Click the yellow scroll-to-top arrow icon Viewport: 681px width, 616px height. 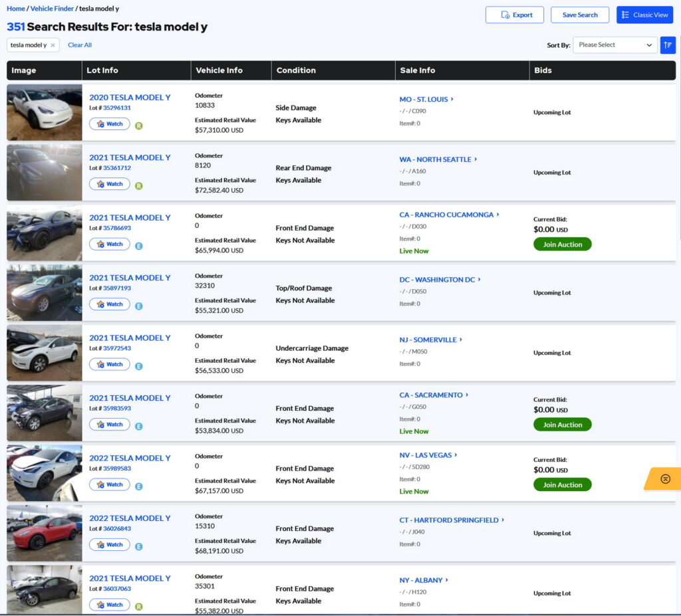click(665, 478)
